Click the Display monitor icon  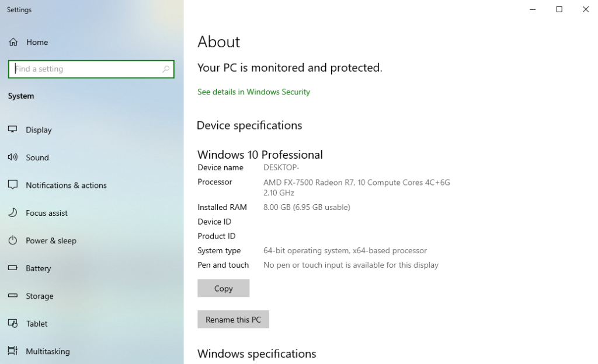[12, 129]
